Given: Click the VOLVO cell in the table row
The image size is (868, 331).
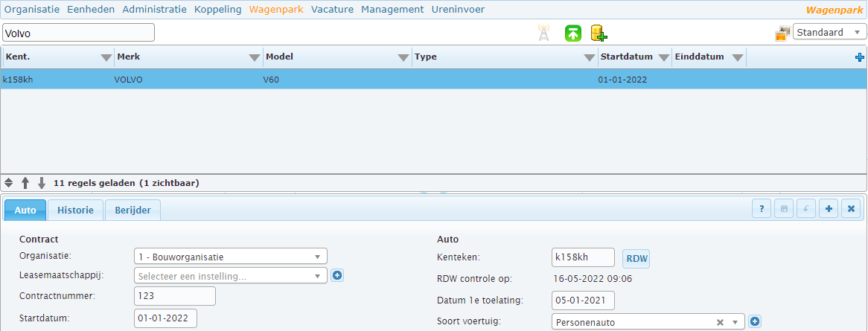Looking at the screenshot, I should click(x=129, y=79).
